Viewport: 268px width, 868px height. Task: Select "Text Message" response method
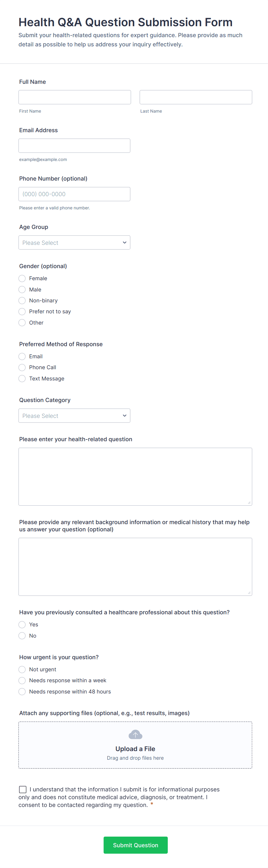coord(22,378)
